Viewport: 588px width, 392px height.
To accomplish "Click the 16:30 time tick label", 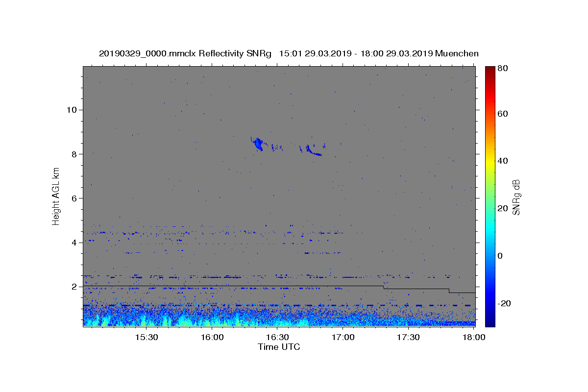I will pos(277,337).
